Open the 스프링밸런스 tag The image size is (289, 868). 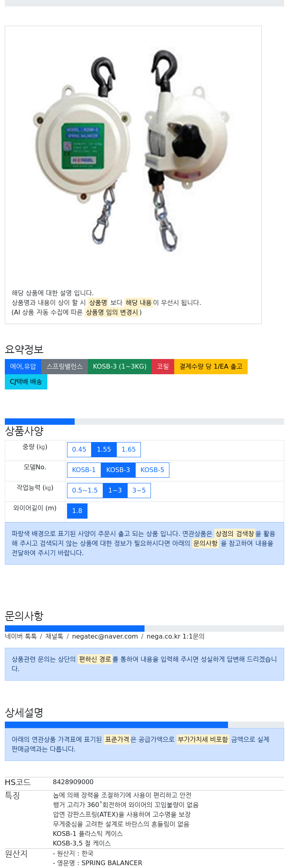(x=65, y=366)
